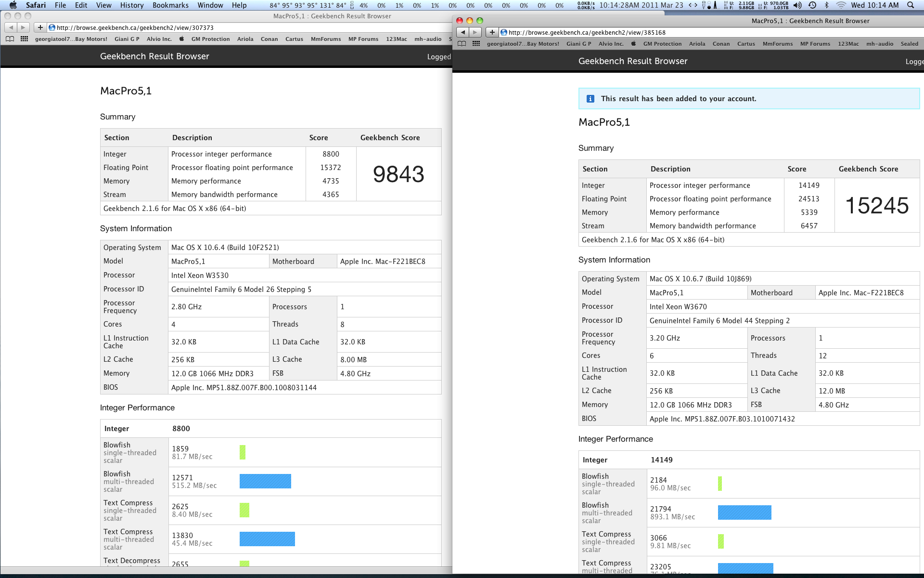Open Top Sites grid icon in front window
The width and height of the screenshot is (924, 578).
click(476, 44)
